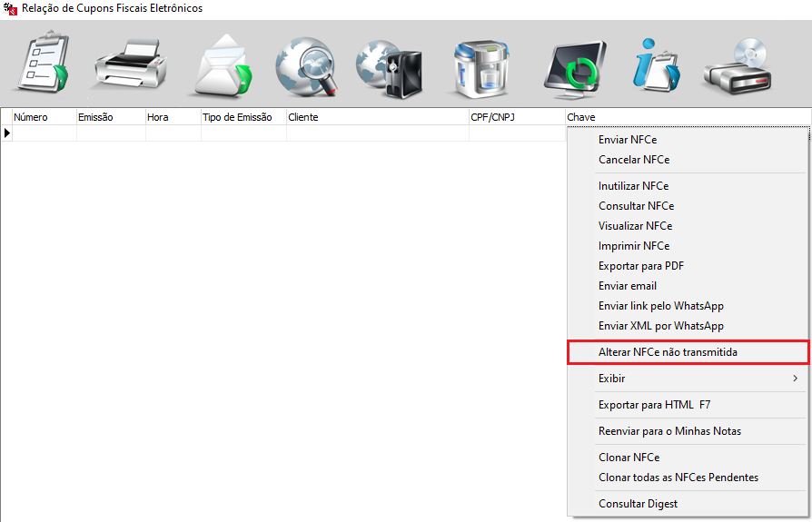Click the disc drive backup icon
The image size is (812, 522).
[738, 66]
